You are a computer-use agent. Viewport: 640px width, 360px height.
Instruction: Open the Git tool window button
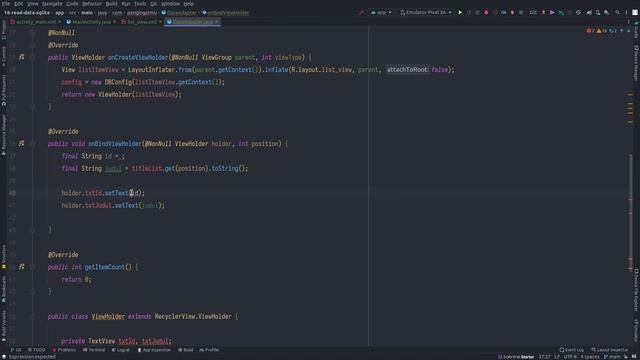click(x=16, y=350)
